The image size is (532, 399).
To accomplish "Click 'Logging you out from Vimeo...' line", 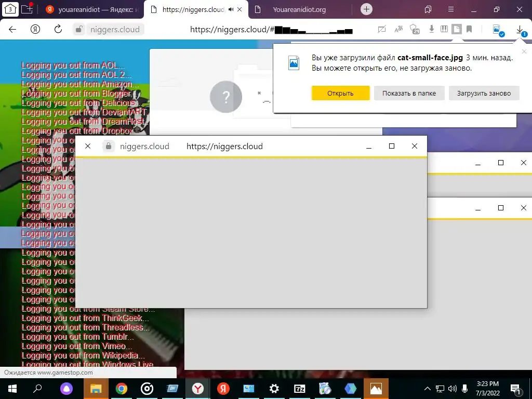I will pyautogui.click(x=77, y=346).
